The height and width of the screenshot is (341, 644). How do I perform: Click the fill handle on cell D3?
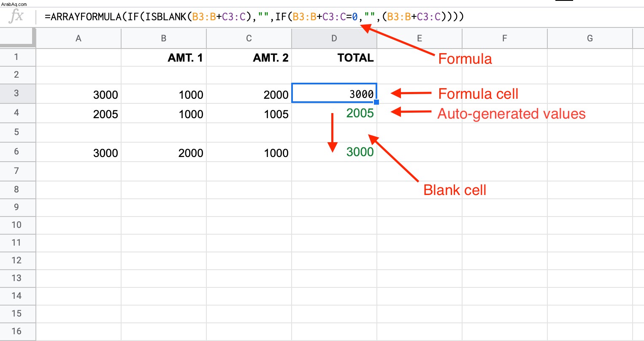376,102
